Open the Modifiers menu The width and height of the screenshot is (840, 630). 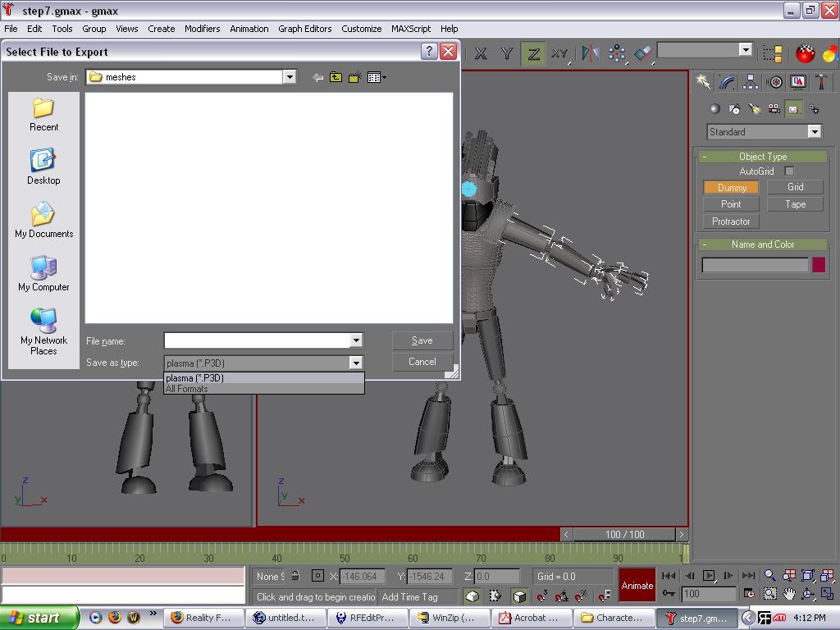202,28
